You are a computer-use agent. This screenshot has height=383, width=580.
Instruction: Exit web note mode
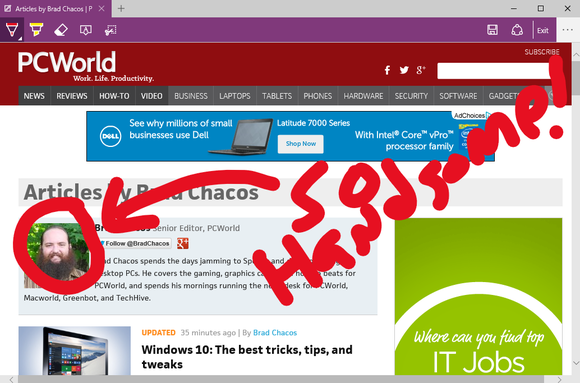[543, 30]
